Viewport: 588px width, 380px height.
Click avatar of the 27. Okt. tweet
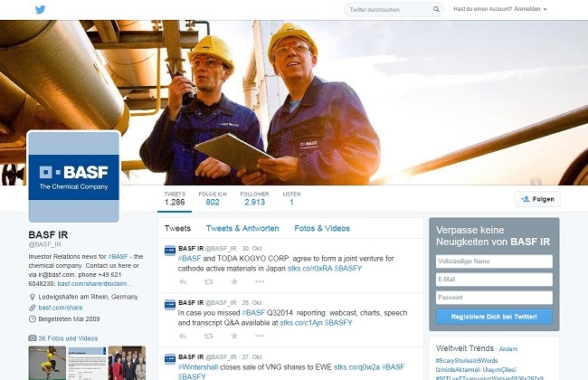(x=170, y=359)
